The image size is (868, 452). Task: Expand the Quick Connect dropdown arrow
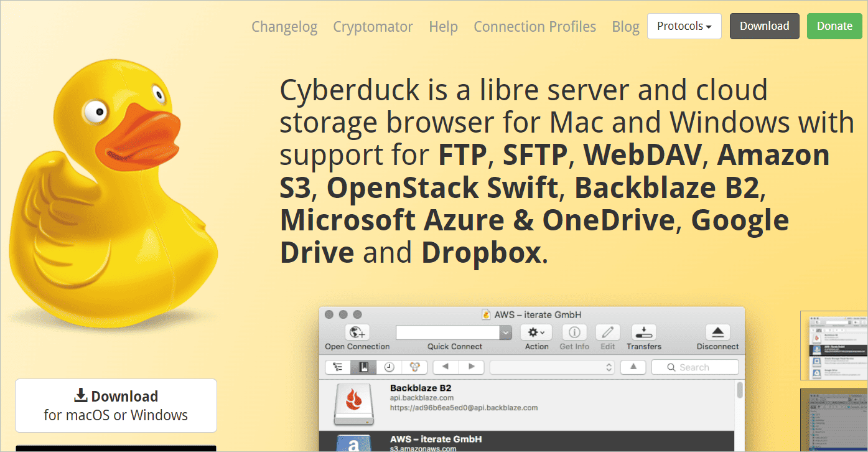(506, 332)
